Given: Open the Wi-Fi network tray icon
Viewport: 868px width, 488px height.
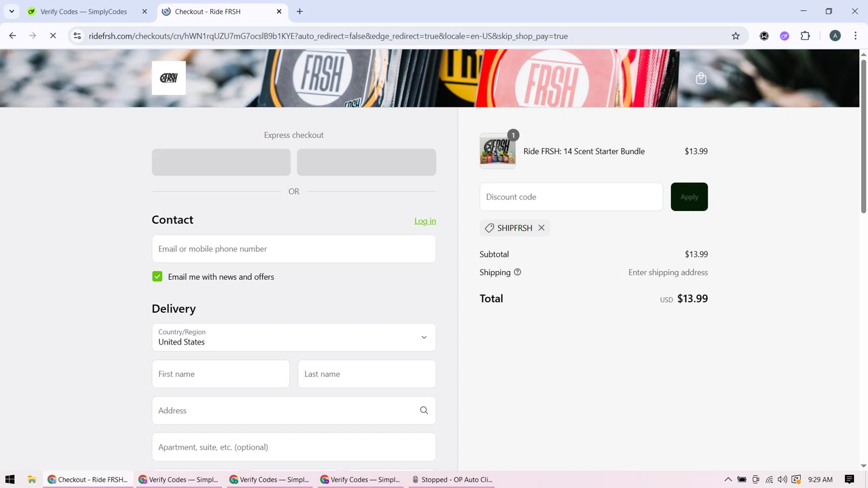Looking at the screenshot, I should coord(769,479).
